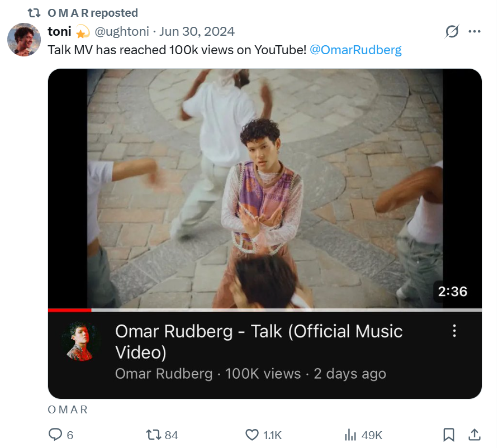This screenshot has width=498, height=448.
Task: Open the view analytics bar chart icon
Action: tap(350, 435)
